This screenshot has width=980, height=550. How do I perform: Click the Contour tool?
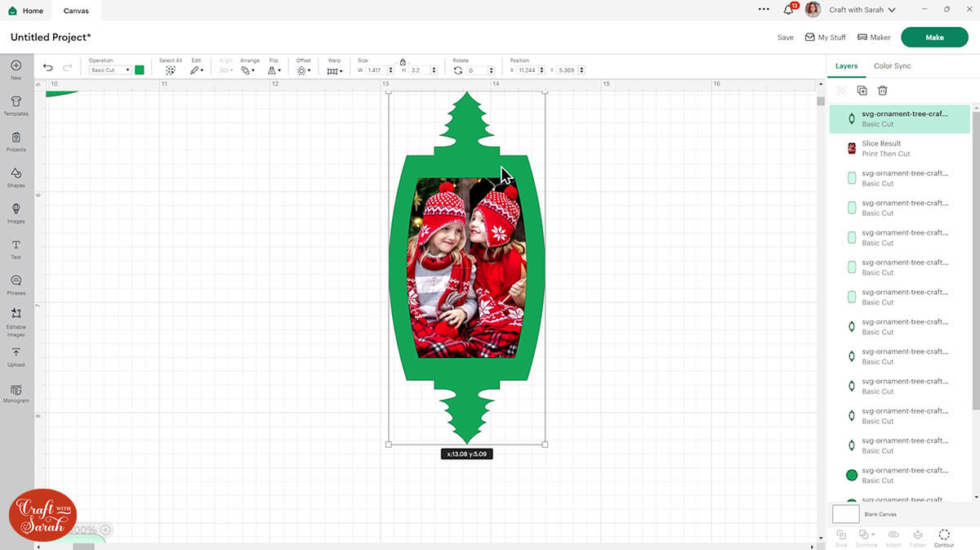(x=943, y=537)
